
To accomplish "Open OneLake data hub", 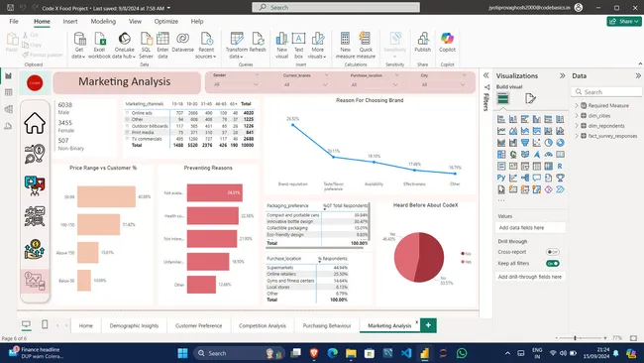I will 124,46.
